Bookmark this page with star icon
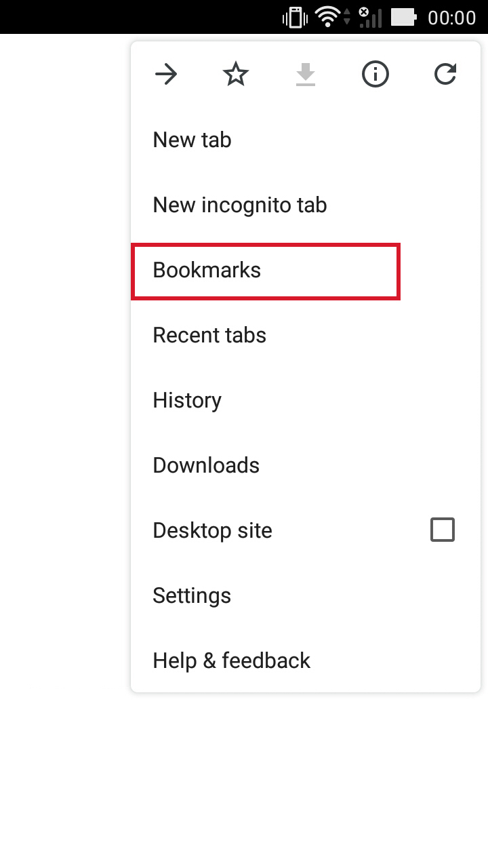Screen dimensions: 488x868 [x=236, y=75]
